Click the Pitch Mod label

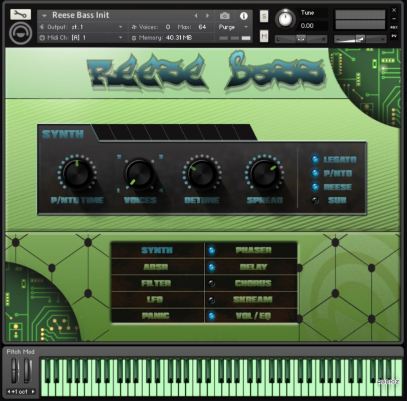(x=21, y=352)
